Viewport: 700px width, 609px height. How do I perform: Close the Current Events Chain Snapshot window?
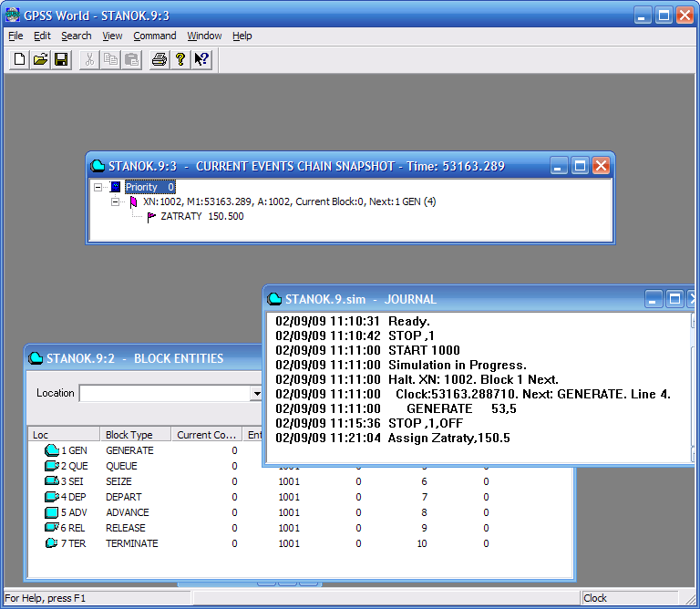tap(602, 166)
